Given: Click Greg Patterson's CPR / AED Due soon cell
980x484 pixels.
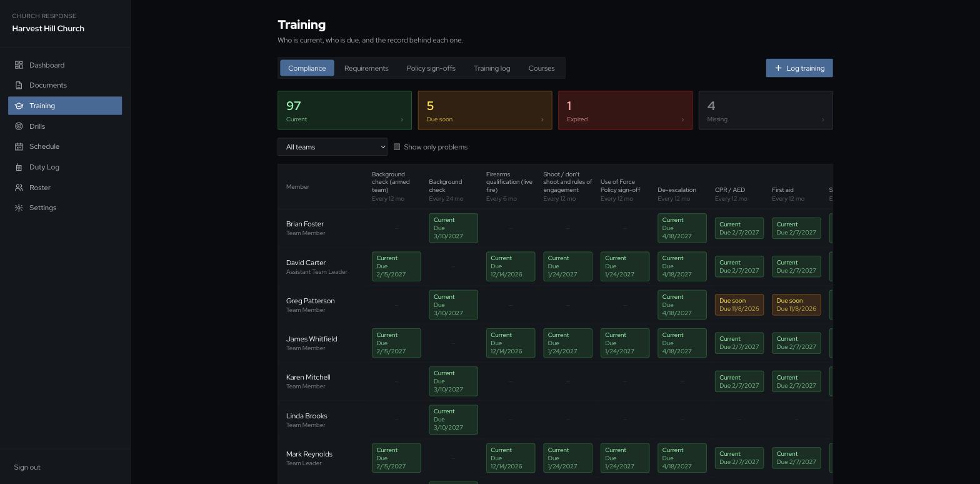Looking at the screenshot, I should click(739, 305).
